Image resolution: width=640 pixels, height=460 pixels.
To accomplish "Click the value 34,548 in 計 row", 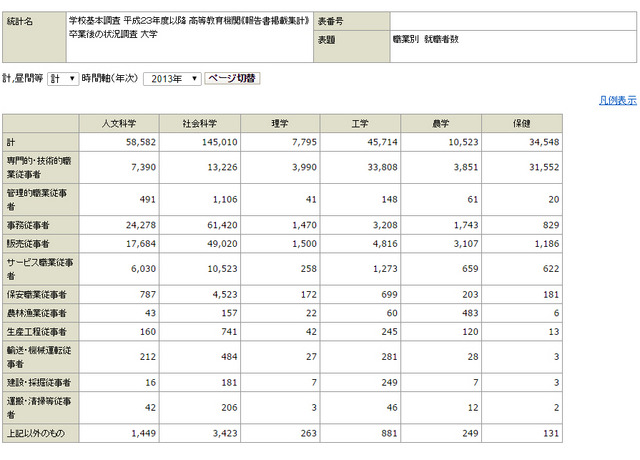I will pos(544,142).
